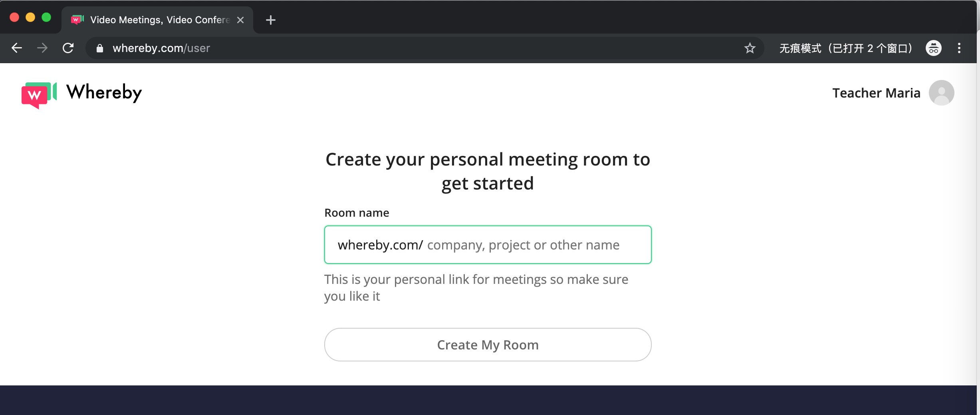Click the browser forward arrow
Image resolution: width=980 pixels, height=415 pixels.
[x=42, y=48]
